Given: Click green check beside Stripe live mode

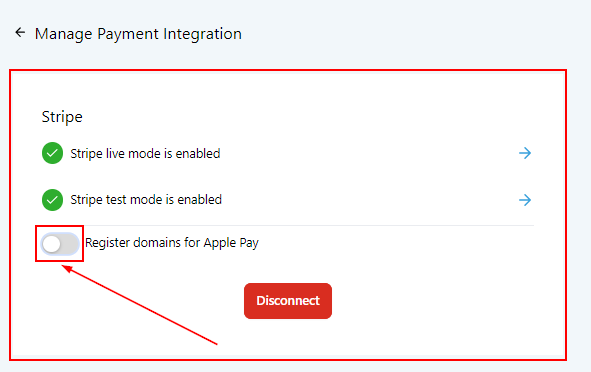Looking at the screenshot, I should (52, 153).
